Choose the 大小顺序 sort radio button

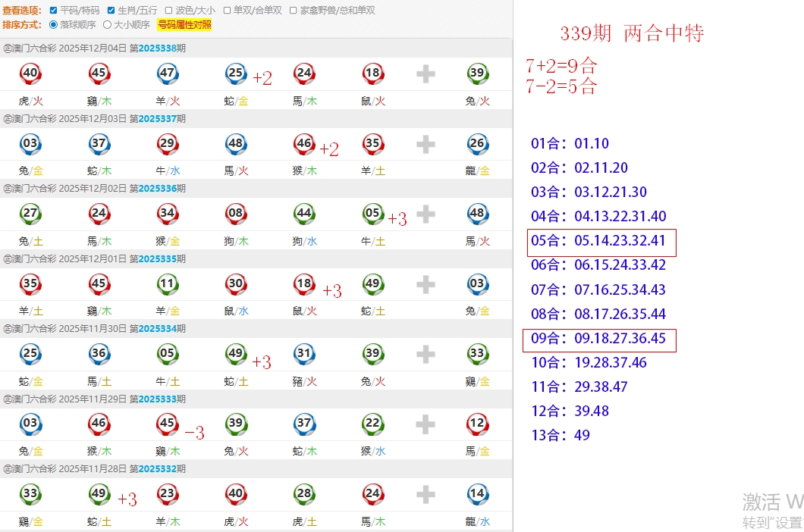pyautogui.click(x=107, y=24)
